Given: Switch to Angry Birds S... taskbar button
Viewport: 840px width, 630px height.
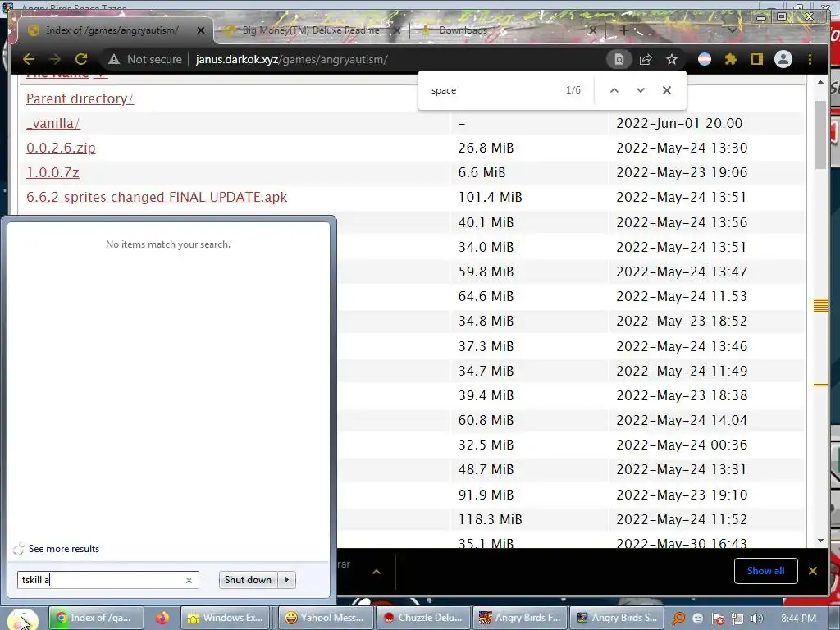Looking at the screenshot, I should coord(617,618).
